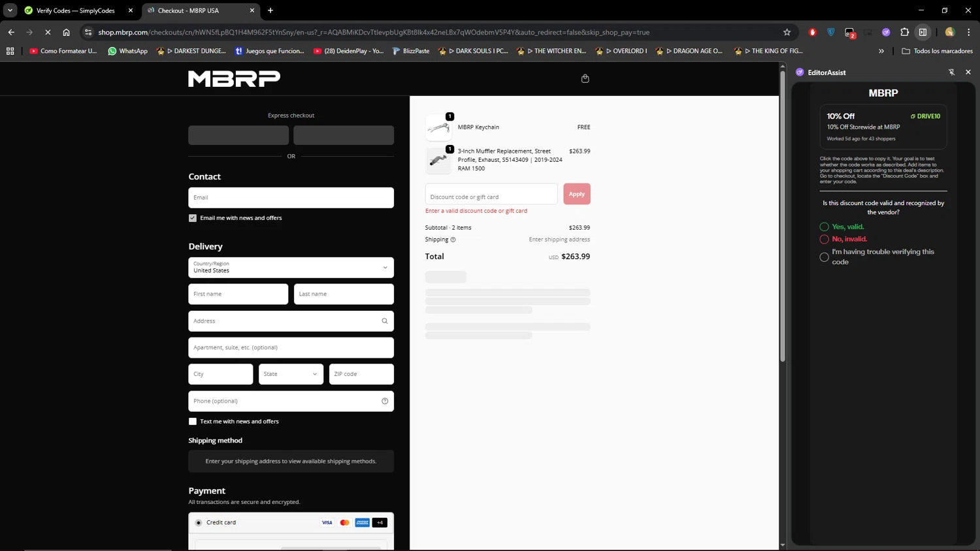The height and width of the screenshot is (551, 980).
Task: Open Todos los marcadores folder
Action: [x=937, y=51]
